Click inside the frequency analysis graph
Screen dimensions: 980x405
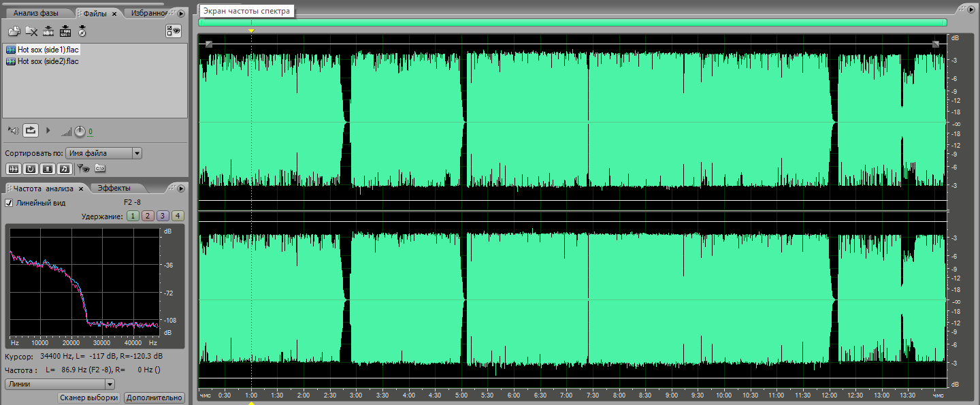(83, 282)
